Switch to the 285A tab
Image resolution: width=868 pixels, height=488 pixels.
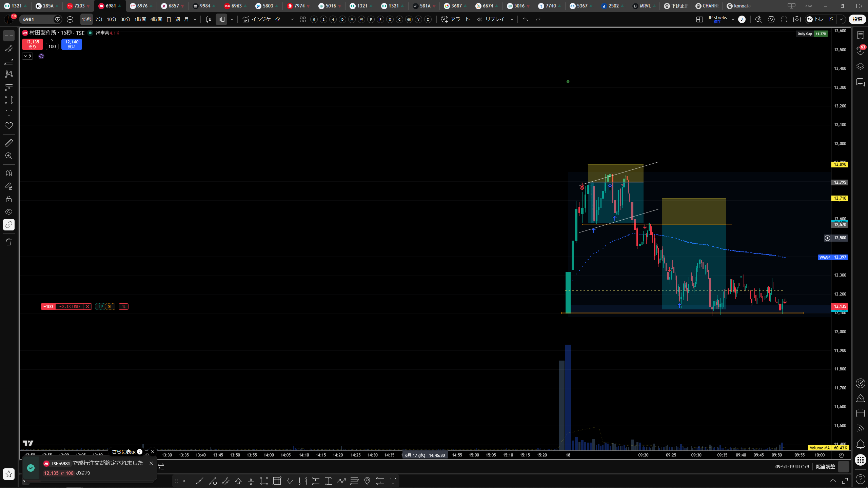47,6
